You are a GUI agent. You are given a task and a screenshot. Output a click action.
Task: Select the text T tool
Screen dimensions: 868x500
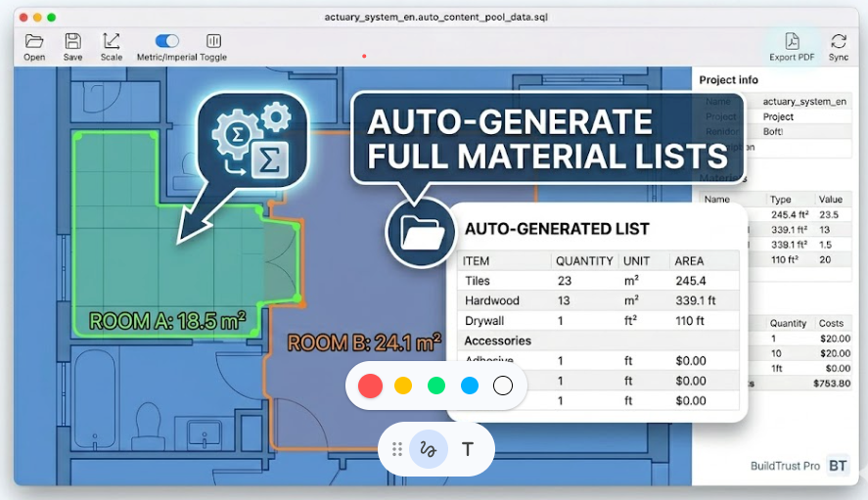click(x=467, y=450)
